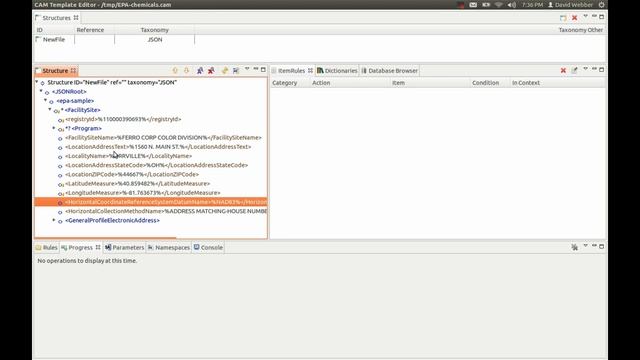Open the Console tab

(x=208, y=247)
